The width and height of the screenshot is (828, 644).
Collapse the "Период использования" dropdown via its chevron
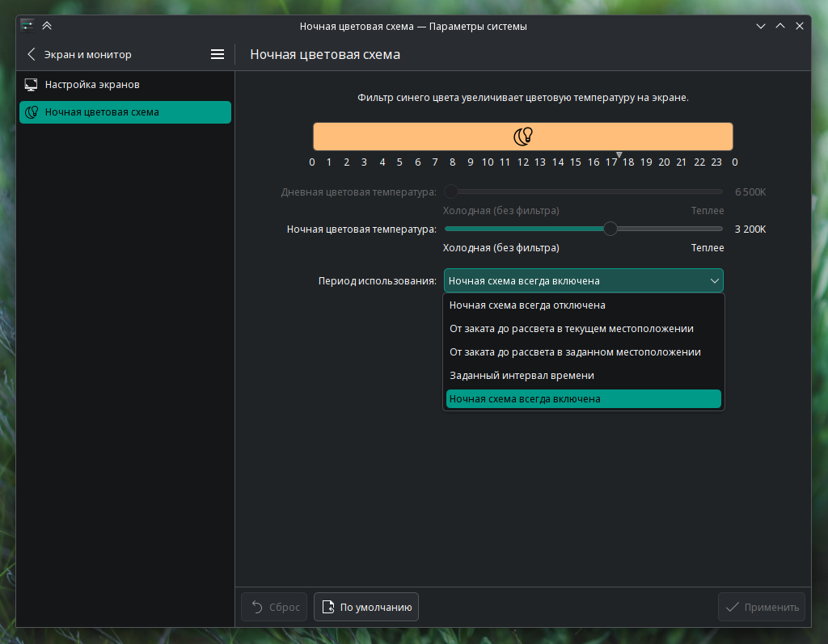[x=714, y=280]
